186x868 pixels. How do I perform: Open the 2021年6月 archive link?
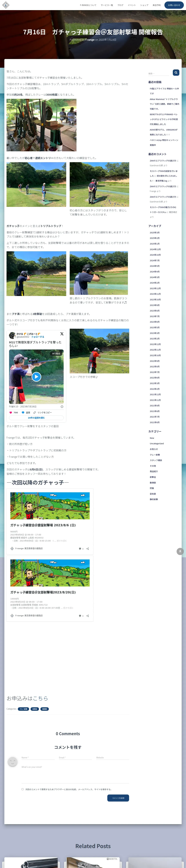pyautogui.click(x=155, y=423)
